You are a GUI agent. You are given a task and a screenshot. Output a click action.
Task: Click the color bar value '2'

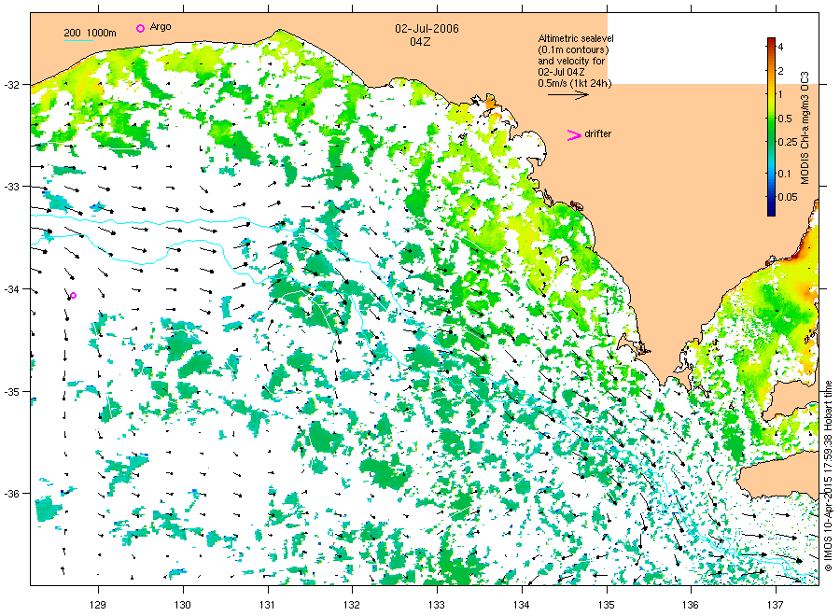[780, 71]
